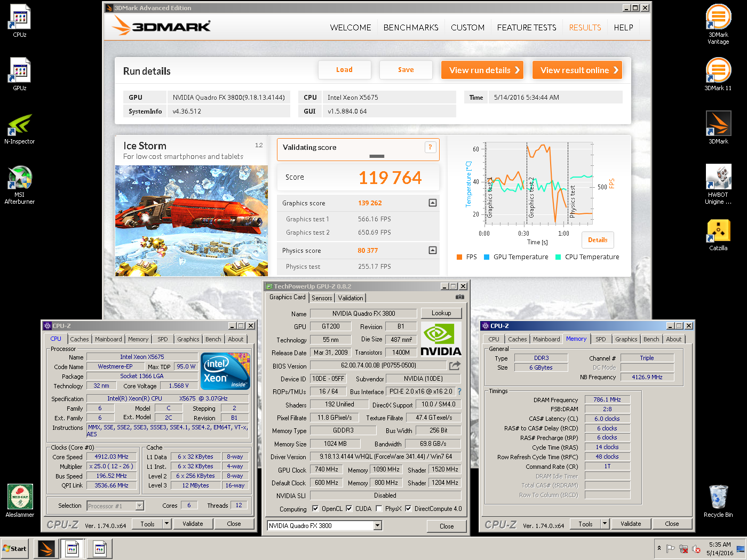The height and width of the screenshot is (560, 747).
Task: Click the Save button in Run details
Action: click(x=406, y=70)
